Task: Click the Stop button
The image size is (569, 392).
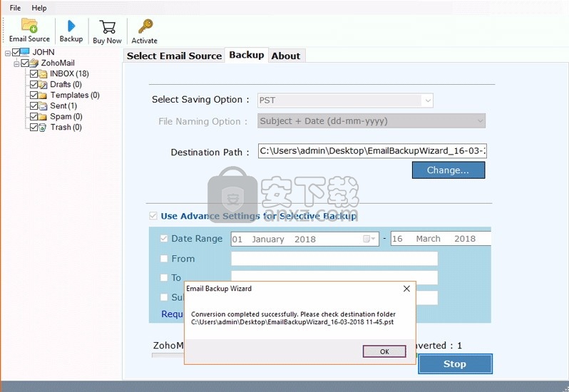Action: [455, 363]
